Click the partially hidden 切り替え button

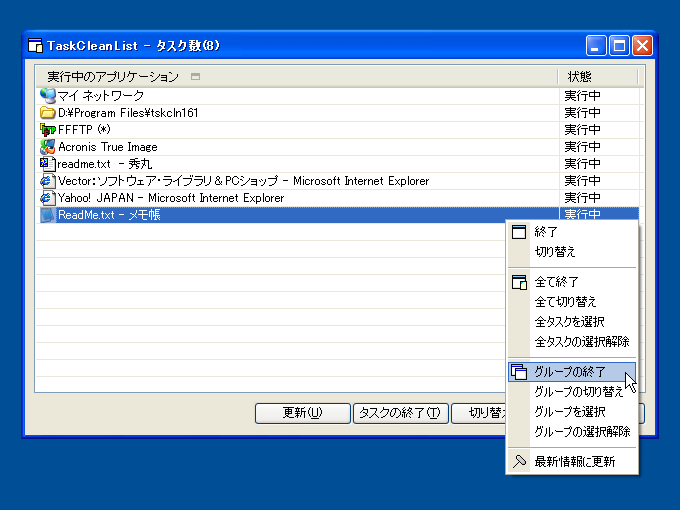tap(479, 413)
